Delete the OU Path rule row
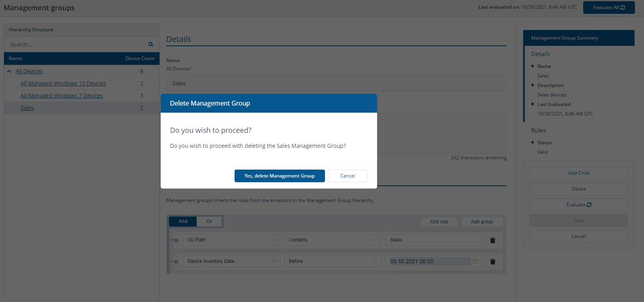Screen dimensions: 644x302 click(x=492, y=240)
